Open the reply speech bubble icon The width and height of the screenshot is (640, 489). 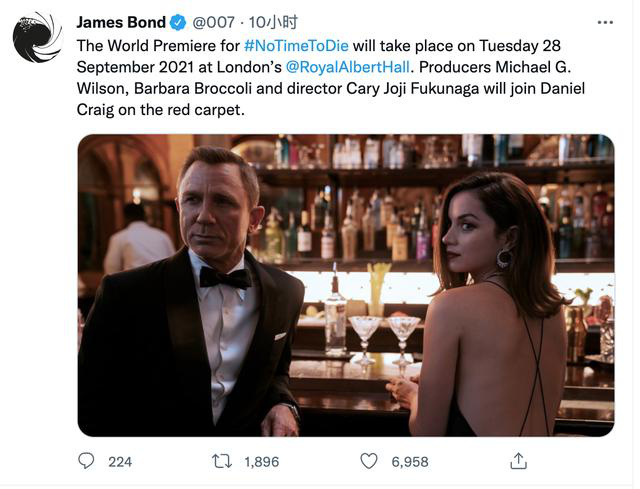tap(87, 461)
